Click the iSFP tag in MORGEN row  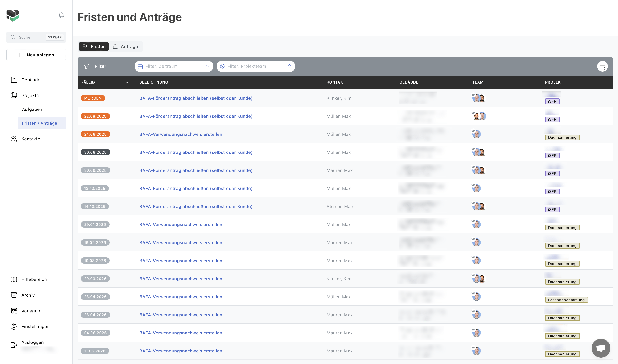(x=552, y=101)
